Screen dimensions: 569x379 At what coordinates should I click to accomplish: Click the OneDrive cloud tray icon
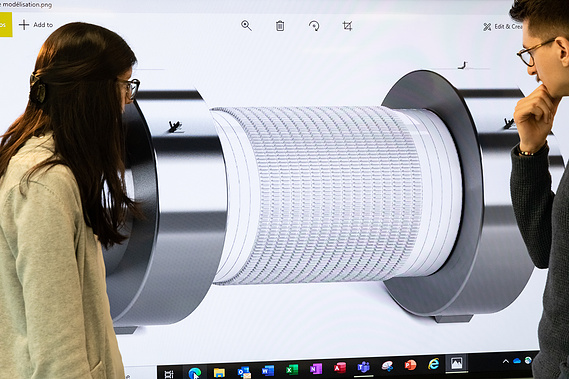click(517, 360)
